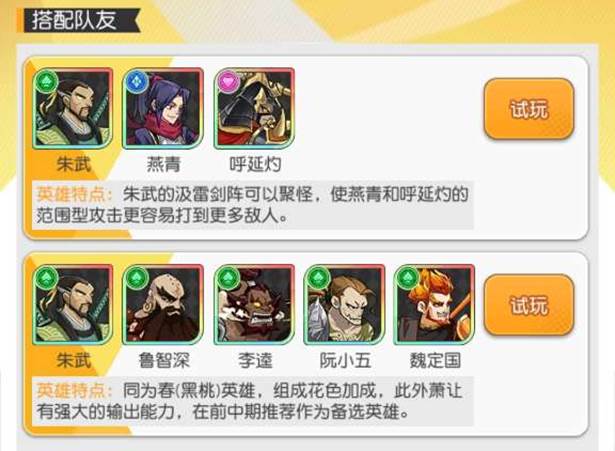
Task: Click green spade badge on 阮小五
Action: pos(318,278)
